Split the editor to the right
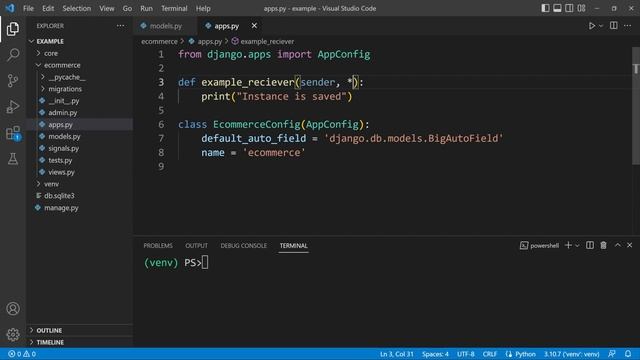 click(x=613, y=26)
